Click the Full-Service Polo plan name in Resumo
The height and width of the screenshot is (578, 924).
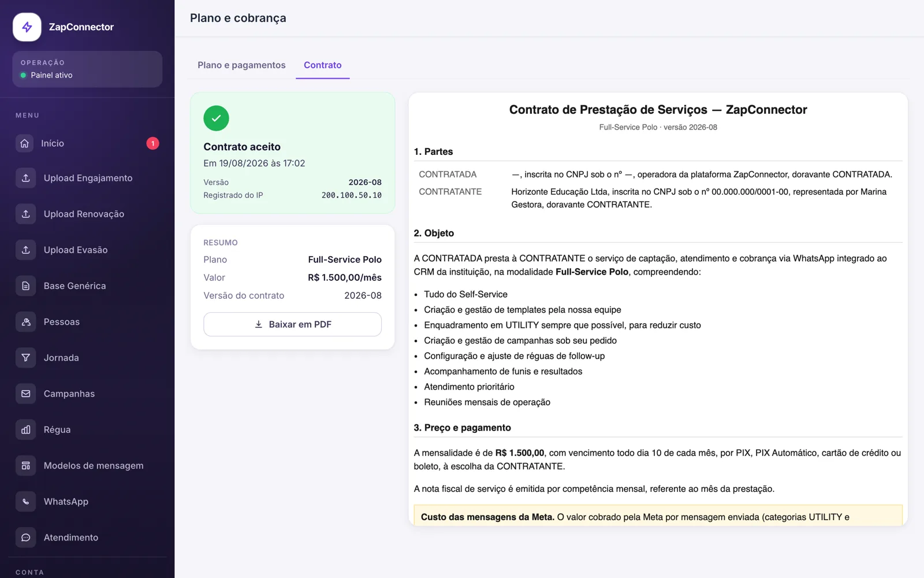click(x=345, y=260)
